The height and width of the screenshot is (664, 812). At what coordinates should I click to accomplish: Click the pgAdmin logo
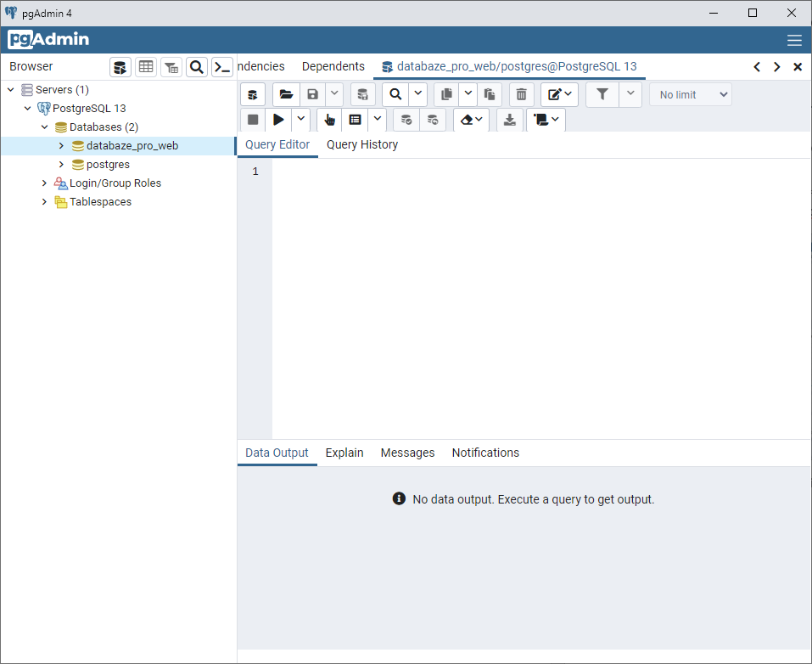pyautogui.click(x=48, y=39)
